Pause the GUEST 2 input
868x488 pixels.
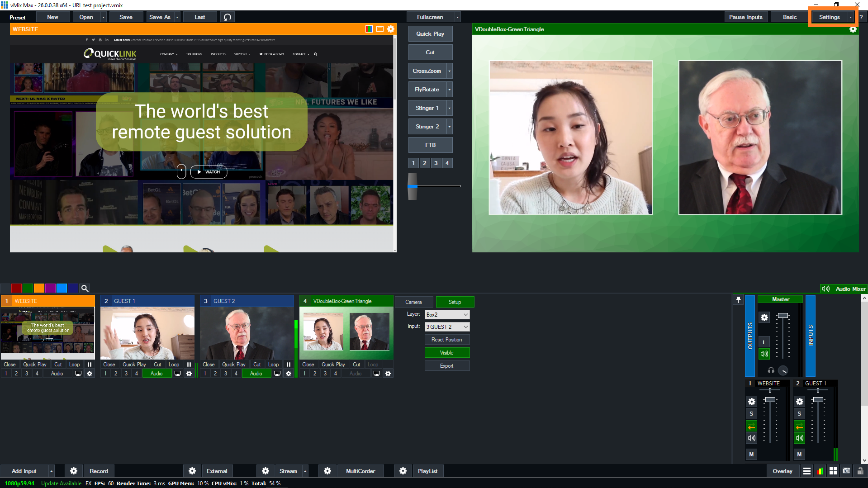coord(289,365)
